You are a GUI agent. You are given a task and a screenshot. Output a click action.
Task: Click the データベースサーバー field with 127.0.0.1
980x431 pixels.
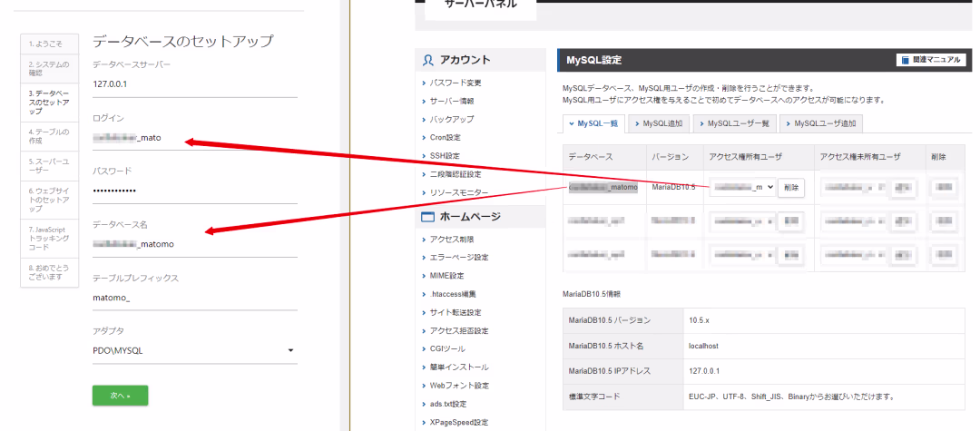coord(194,84)
